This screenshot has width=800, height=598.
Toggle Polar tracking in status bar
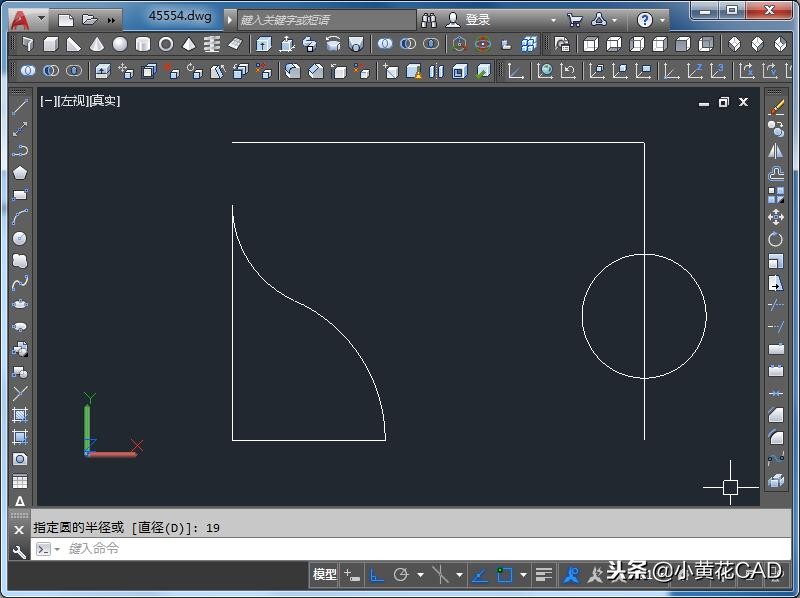(x=402, y=575)
